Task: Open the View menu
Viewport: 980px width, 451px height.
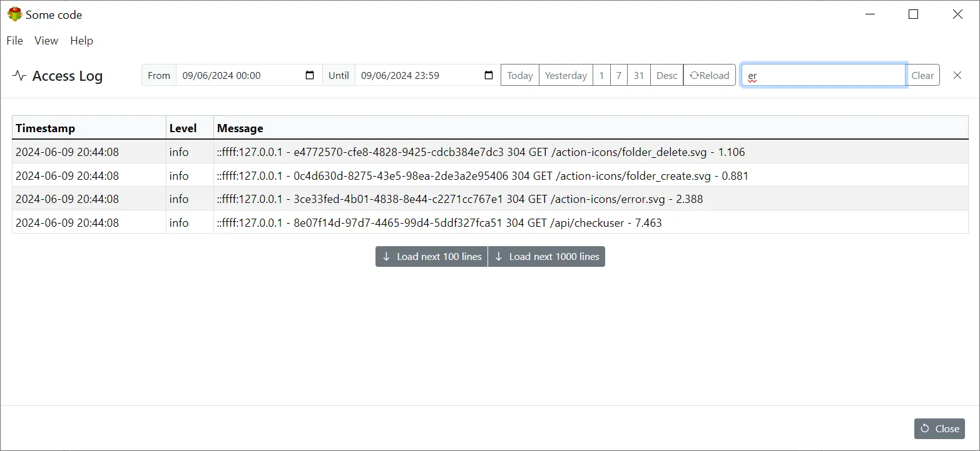Action: 46,41
